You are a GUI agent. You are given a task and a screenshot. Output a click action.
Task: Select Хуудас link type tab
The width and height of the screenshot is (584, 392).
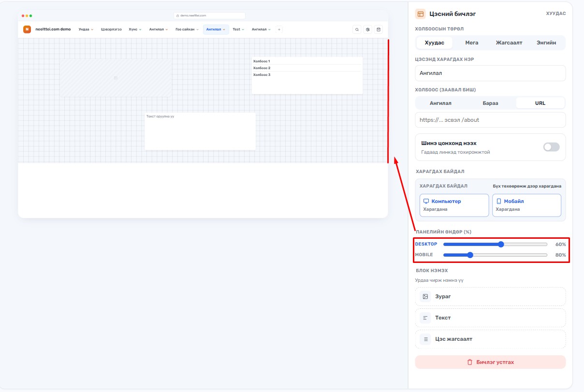tap(435, 43)
